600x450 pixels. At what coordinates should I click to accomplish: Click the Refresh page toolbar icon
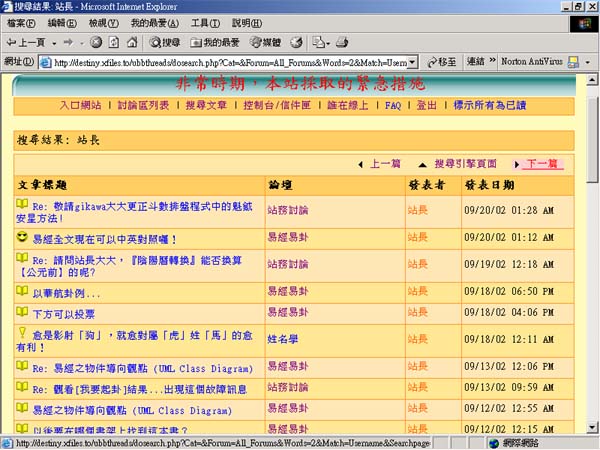[114, 42]
